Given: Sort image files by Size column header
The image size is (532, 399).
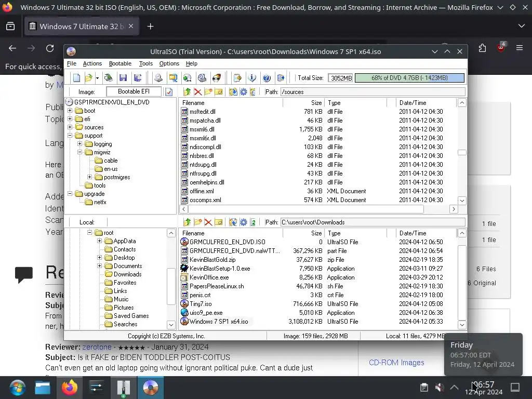Looking at the screenshot, I should point(303,103).
